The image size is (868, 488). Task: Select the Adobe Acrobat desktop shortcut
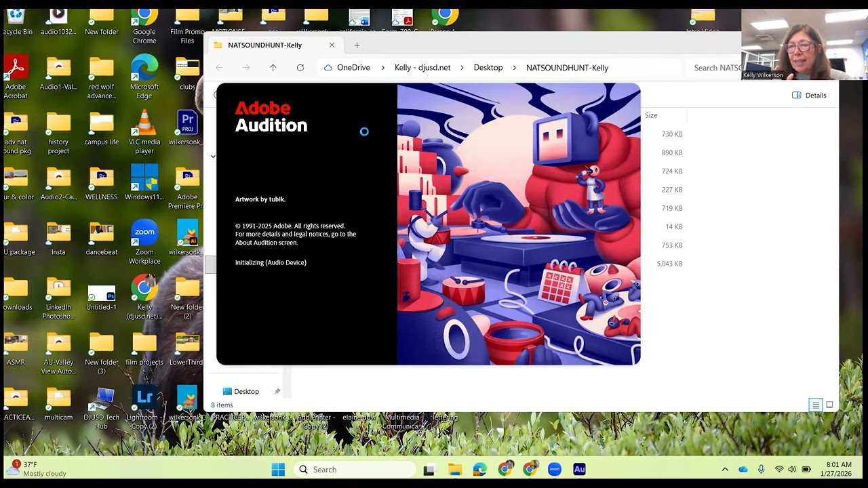[16, 78]
